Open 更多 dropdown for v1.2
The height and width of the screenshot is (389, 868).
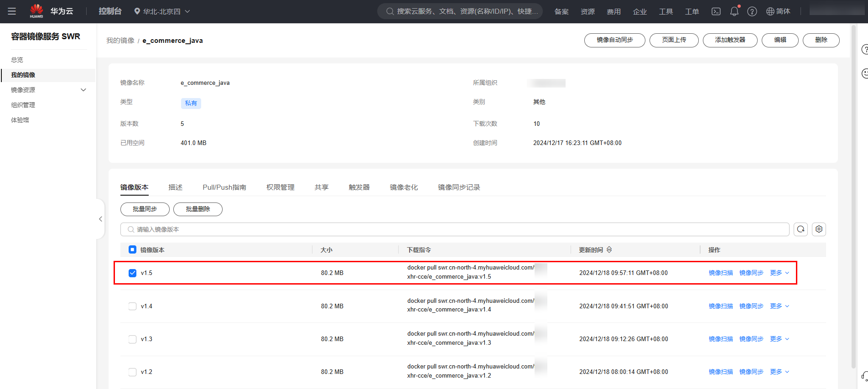[780, 372]
